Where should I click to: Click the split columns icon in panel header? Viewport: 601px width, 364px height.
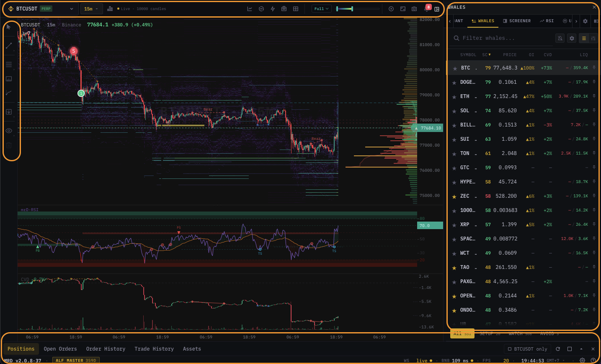click(596, 21)
